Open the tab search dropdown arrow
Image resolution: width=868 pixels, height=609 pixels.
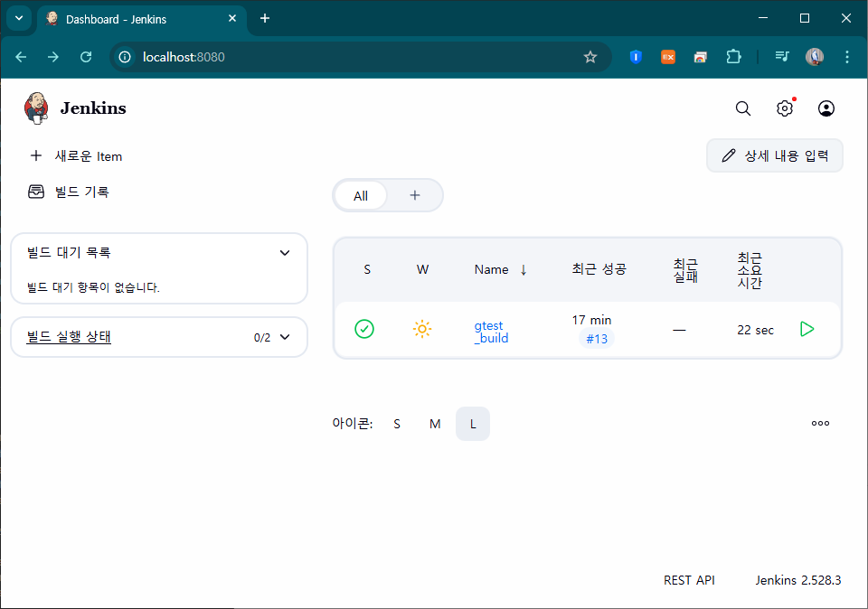(x=19, y=18)
